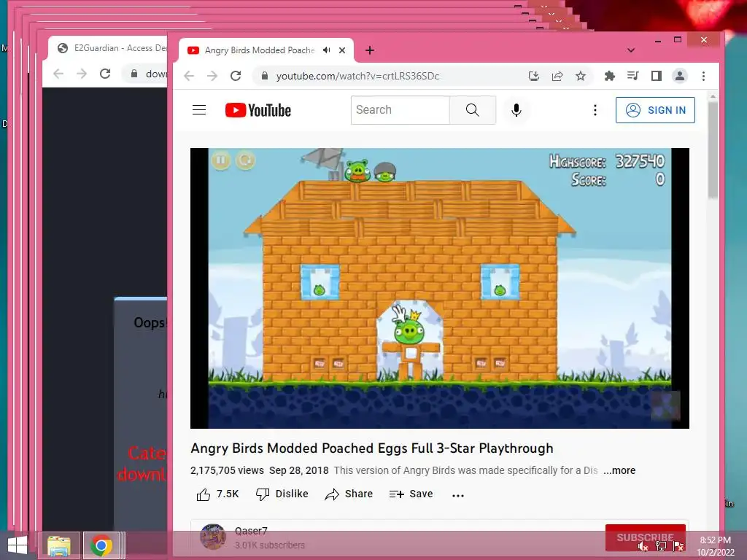The image size is (747, 560).
Task: Click the taskbar clock showing 8:52 PM
Action: pyautogui.click(x=716, y=546)
